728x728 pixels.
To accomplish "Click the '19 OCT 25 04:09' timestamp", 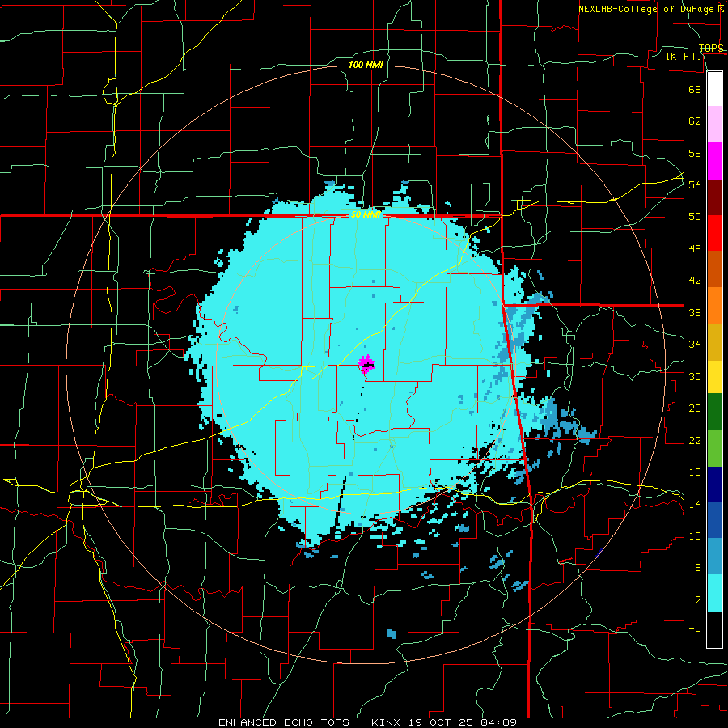I will [463, 722].
